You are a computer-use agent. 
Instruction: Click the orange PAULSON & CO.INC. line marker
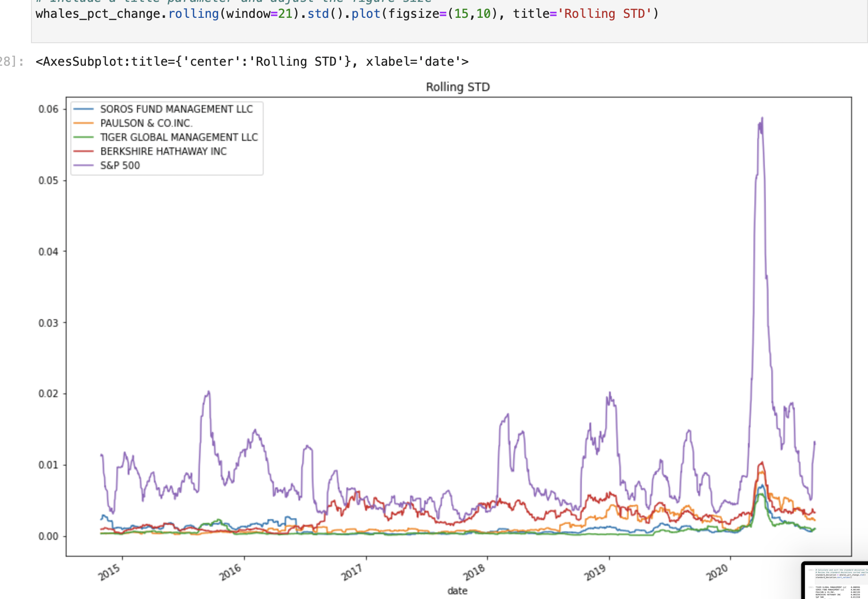click(x=85, y=123)
